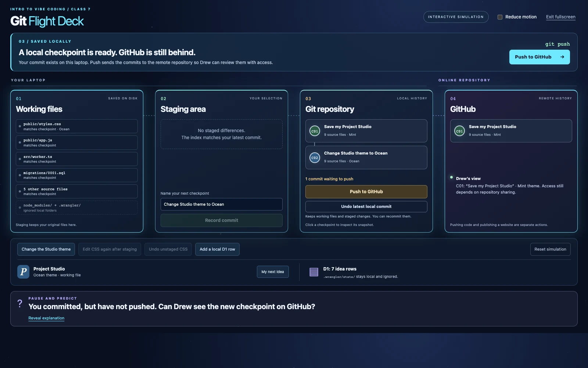This screenshot has width=588, height=368.
Task: Click the C01 commit badge in Git repository
Action: (x=315, y=131)
